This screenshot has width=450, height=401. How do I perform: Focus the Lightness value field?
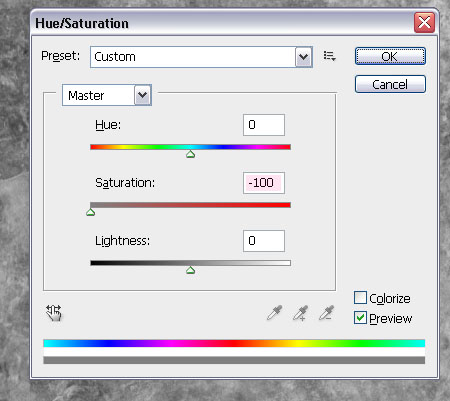click(264, 241)
